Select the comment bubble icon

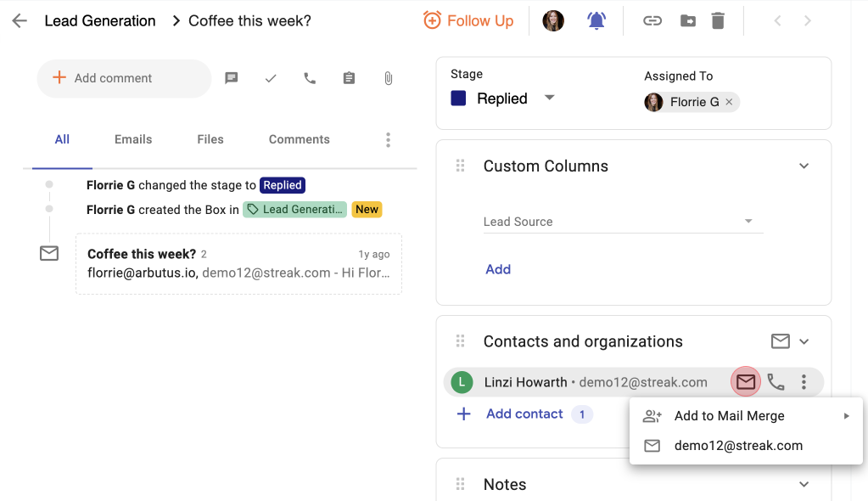click(232, 78)
